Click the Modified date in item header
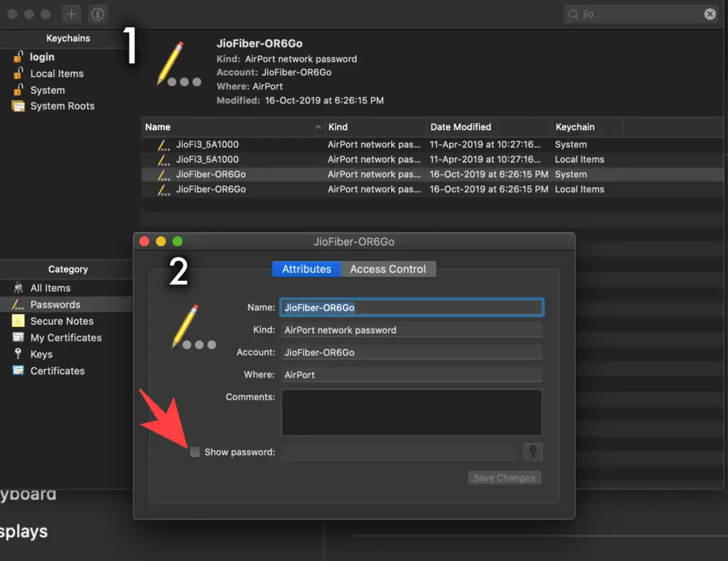This screenshot has width=728, height=561. tap(324, 100)
